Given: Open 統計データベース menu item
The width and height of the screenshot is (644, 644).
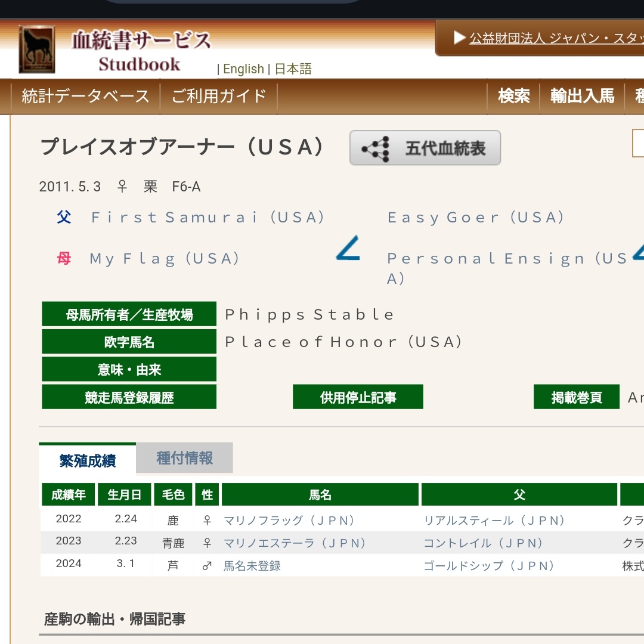Looking at the screenshot, I should 85,96.
